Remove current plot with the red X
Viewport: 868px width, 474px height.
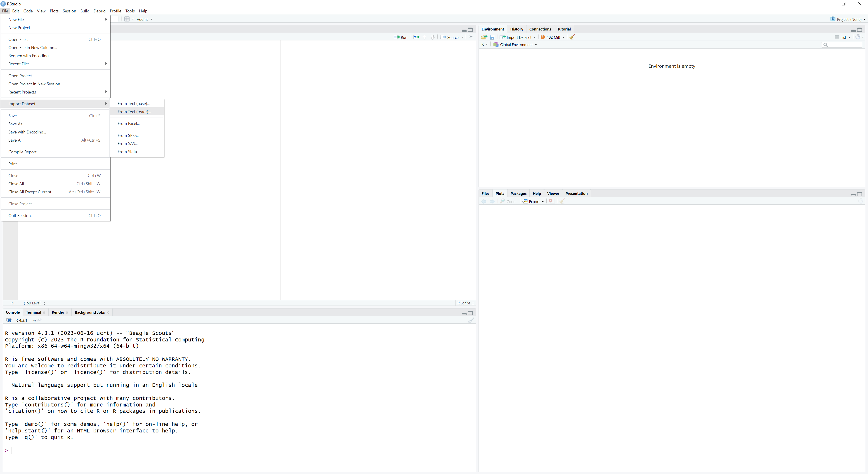pos(551,201)
